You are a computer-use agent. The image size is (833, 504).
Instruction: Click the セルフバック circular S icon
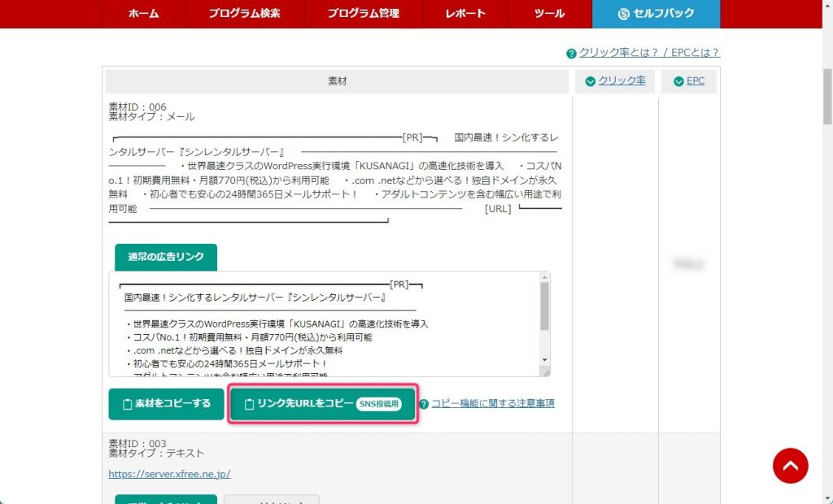coord(624,14)
